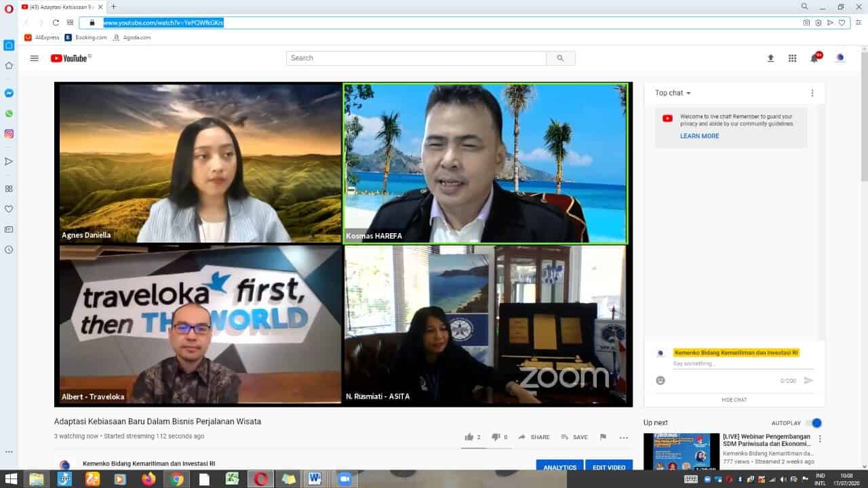Click SHARE under the video
This screenshot has height=488, width=868.
click(534, 437)
